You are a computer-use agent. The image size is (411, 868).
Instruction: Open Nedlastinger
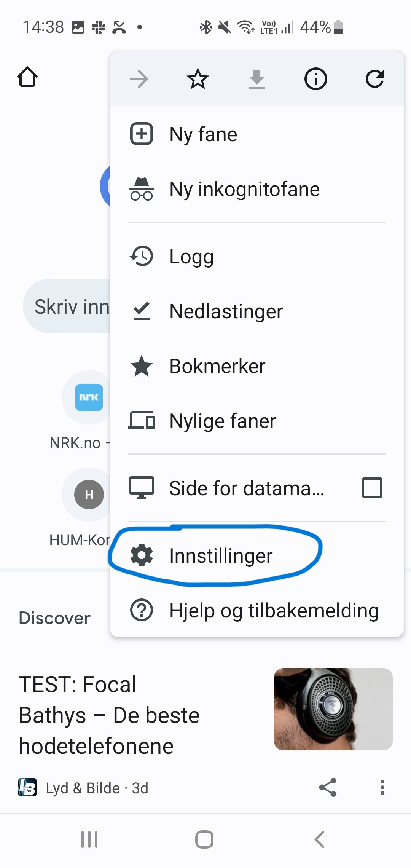click(226, 311)
